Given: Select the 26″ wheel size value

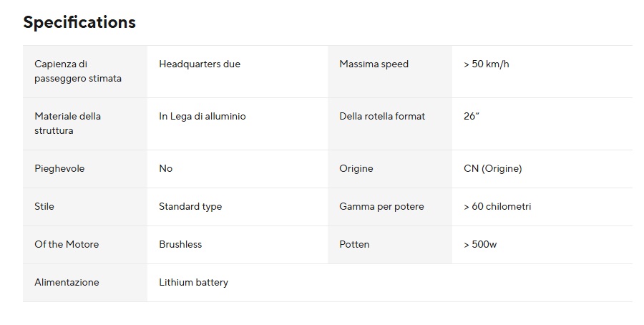Looking at the screenshot, I should pos(471,116).
